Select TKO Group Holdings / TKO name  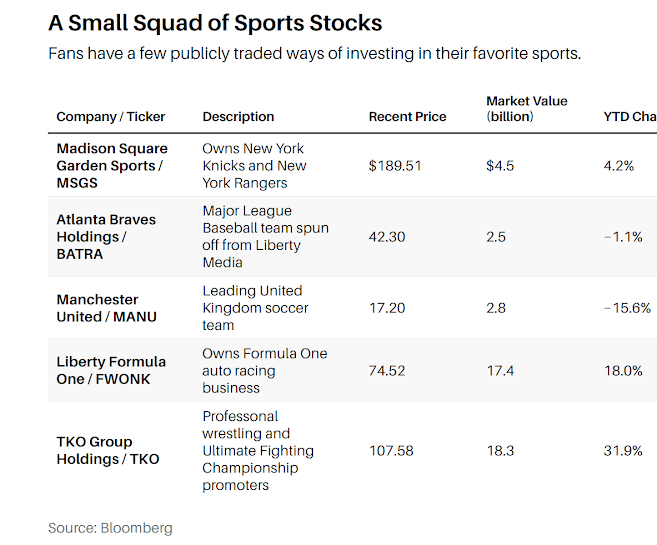point(108,450)
